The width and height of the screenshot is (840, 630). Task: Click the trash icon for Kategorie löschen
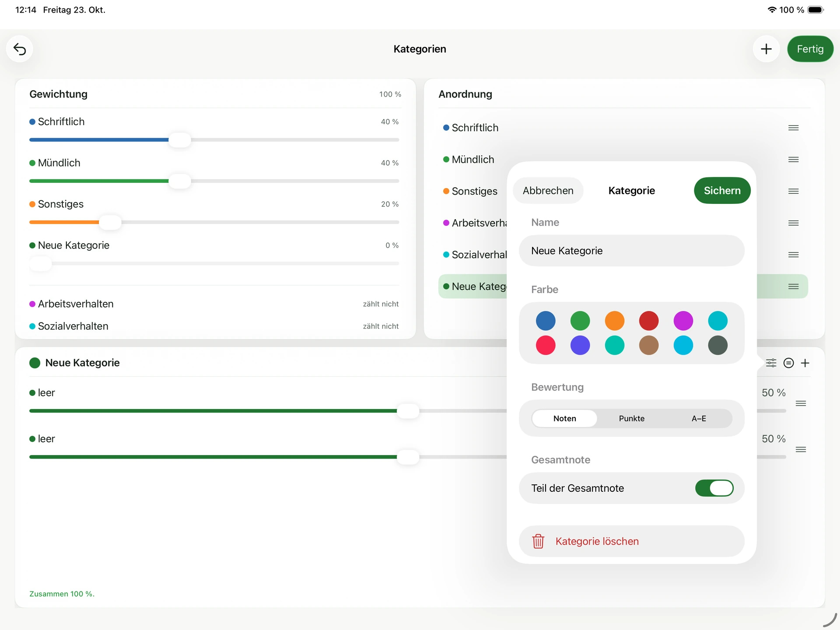click(538, 541)
